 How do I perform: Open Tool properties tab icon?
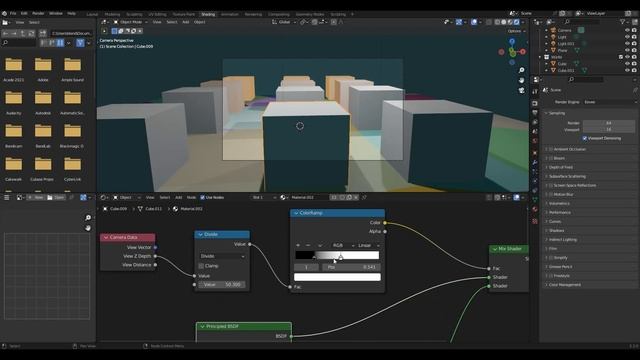535,92
